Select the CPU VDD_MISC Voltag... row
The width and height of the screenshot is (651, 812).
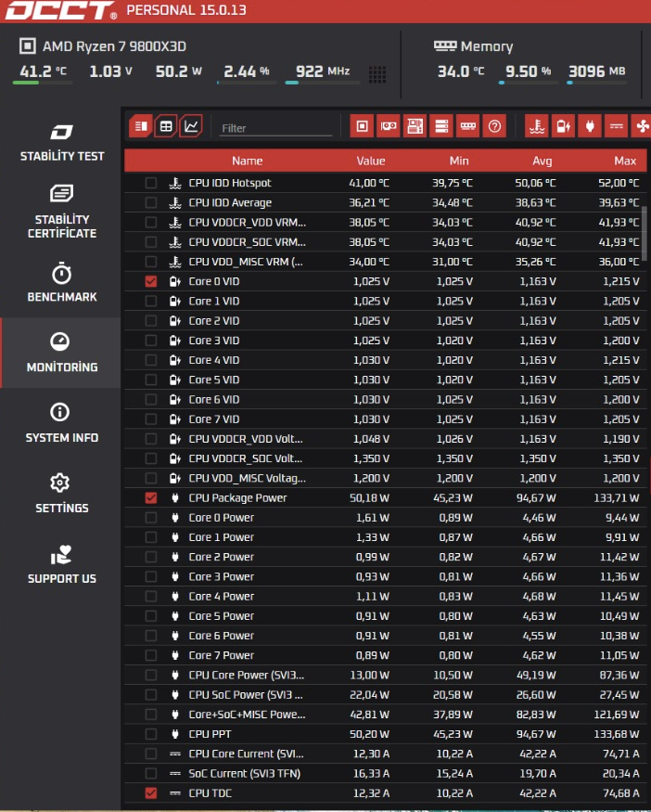(x=386, y=478)
